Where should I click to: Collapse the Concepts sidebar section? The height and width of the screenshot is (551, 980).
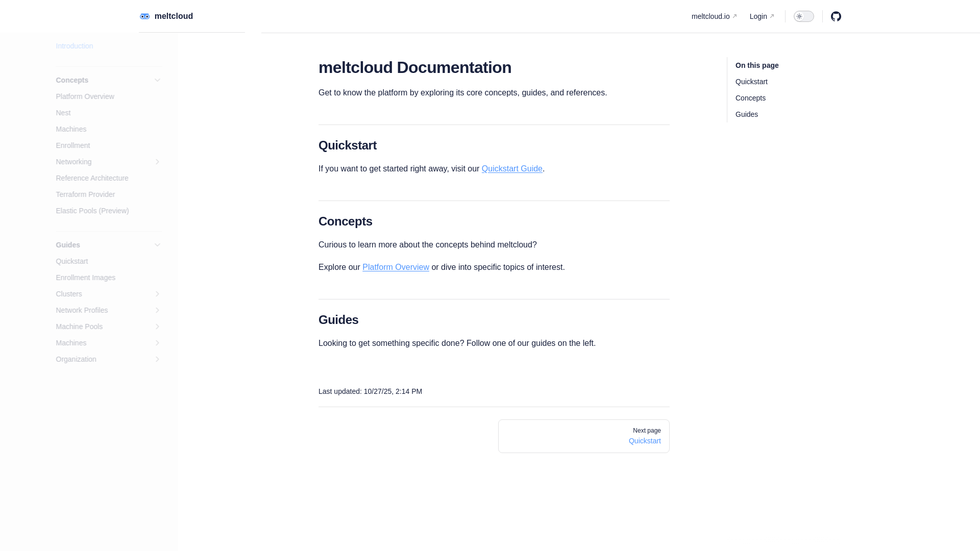pos(157,80)
